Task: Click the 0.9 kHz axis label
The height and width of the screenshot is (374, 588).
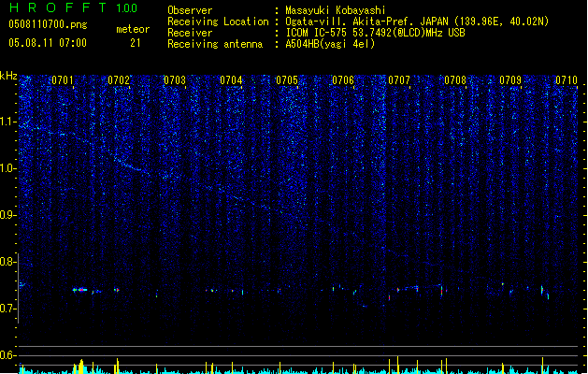Action: 7,215
